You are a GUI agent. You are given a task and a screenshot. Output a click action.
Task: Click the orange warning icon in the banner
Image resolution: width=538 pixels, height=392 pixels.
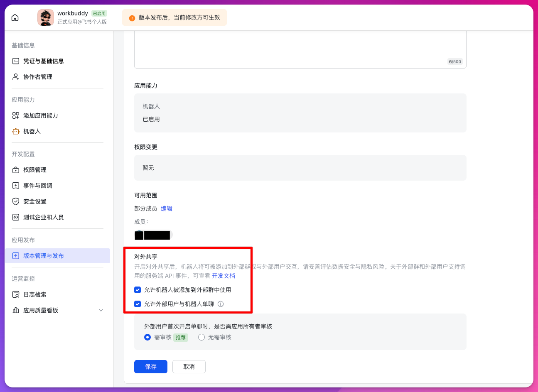point(132,18)
